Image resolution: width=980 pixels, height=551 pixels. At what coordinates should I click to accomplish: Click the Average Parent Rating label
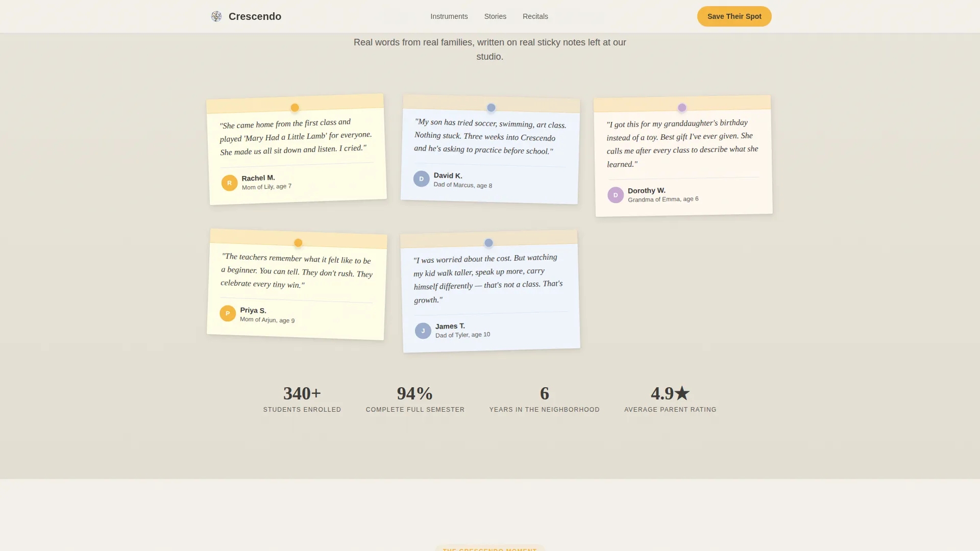pos(670,410)
